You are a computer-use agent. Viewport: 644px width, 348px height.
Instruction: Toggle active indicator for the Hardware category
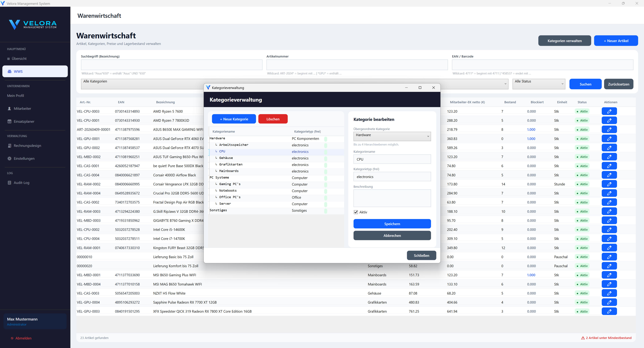[326, 139]
